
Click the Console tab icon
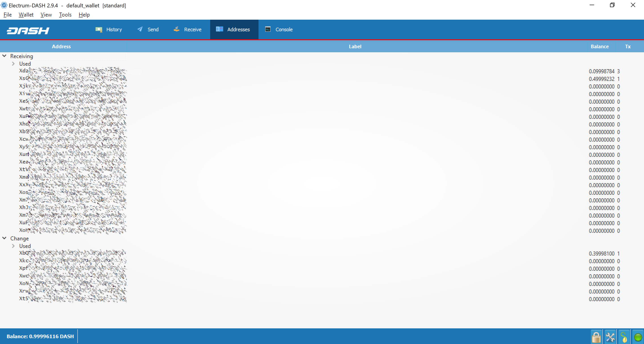268,29
